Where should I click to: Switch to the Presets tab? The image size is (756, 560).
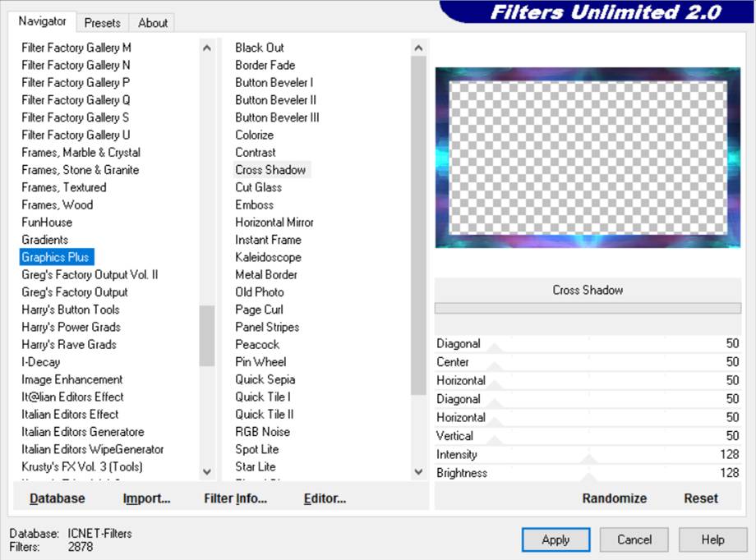pyautogui.click(x=102, y=23)
